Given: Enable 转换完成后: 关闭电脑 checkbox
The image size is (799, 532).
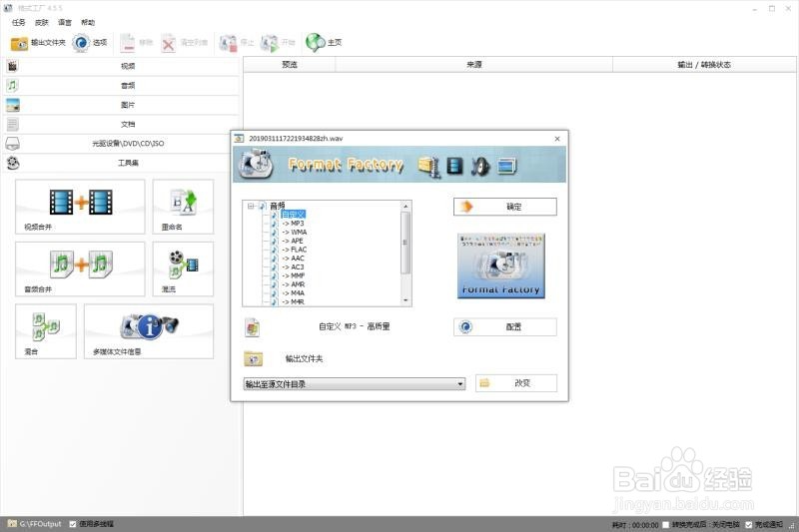Looking at the screenshot, I should coord(665,524).
